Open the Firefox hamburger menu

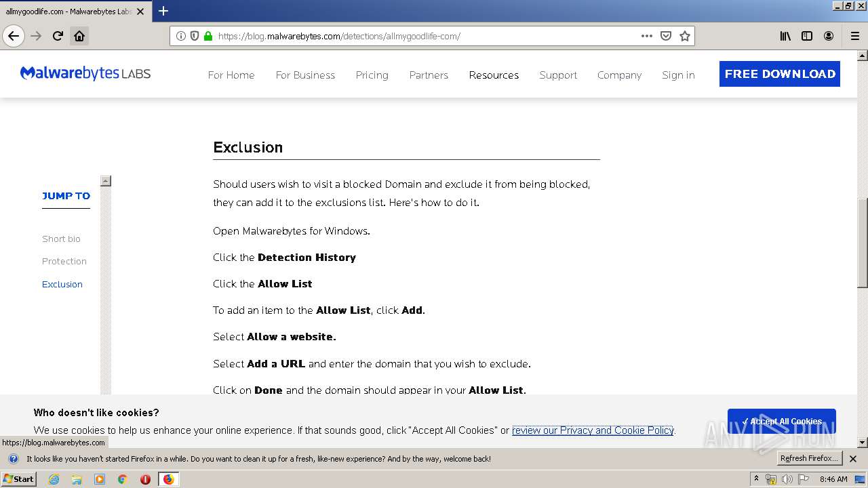pos(855,36)
